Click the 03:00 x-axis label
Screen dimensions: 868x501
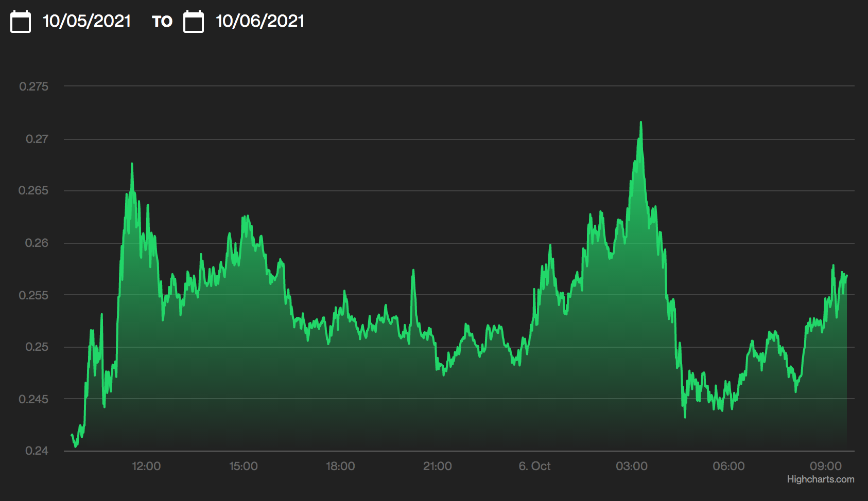point(631,466)
